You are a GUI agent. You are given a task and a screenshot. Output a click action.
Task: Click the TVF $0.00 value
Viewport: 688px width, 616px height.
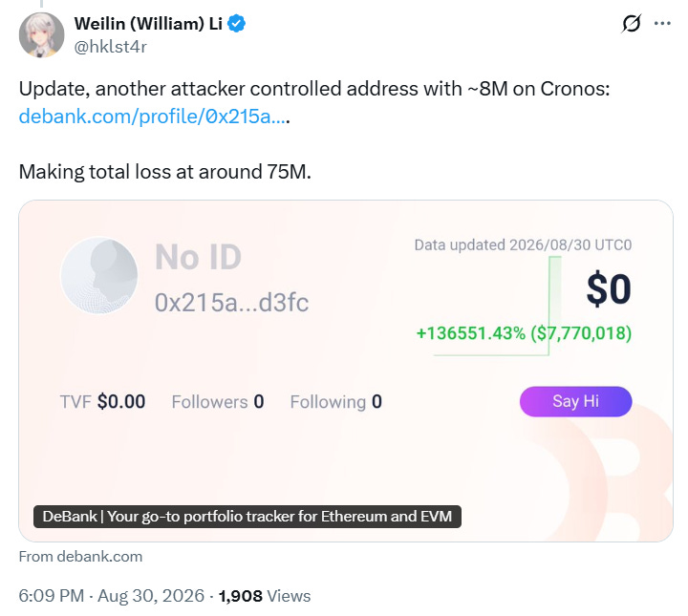102,402
